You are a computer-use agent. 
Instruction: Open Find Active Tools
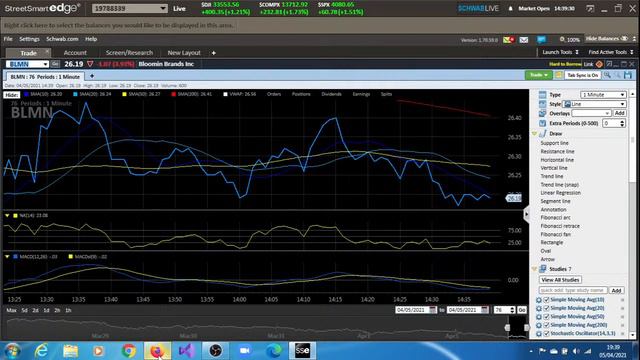tap(611, 52)
